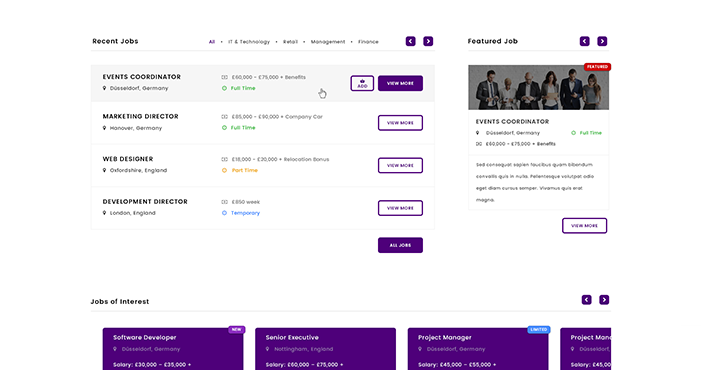Click location pin next to London, England
This screenshot has width=701, height=370.
(105, 213)
